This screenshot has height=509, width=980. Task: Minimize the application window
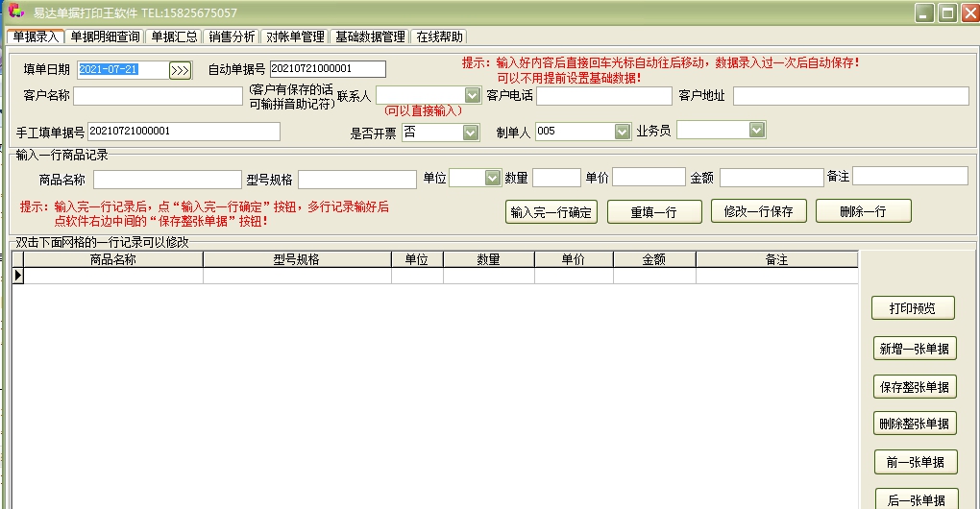point(924,12)
